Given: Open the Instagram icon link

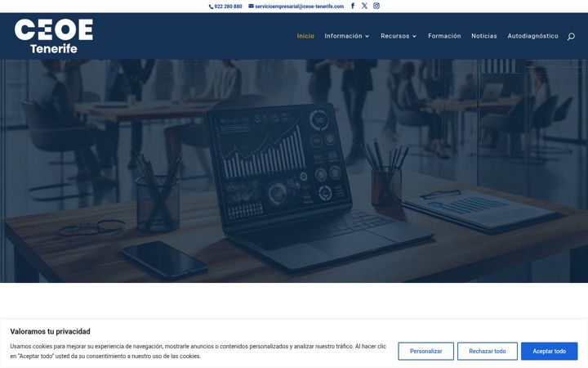Looking at the screenshot, I should pyautogui.click(x=376, y=6).
